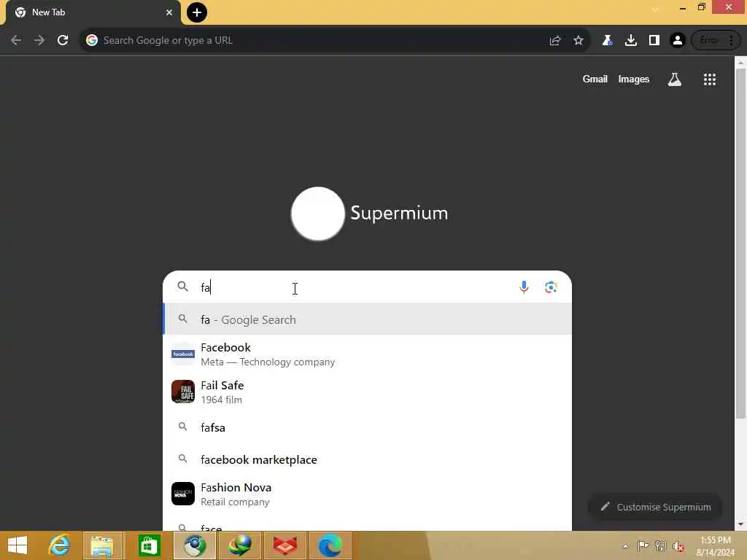This screenshot has width=747, height=560.
Task: Click Customise Supermium button
Action: pos(655,507)
